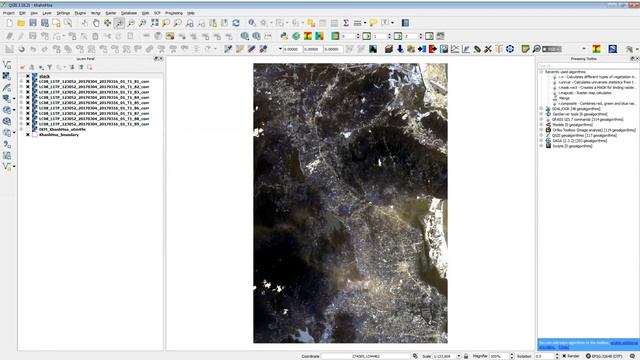Image resolution: width=640 pixels, height=360 pixels.
Task: Open a project with the folder icon
Action: pos(21,23)
